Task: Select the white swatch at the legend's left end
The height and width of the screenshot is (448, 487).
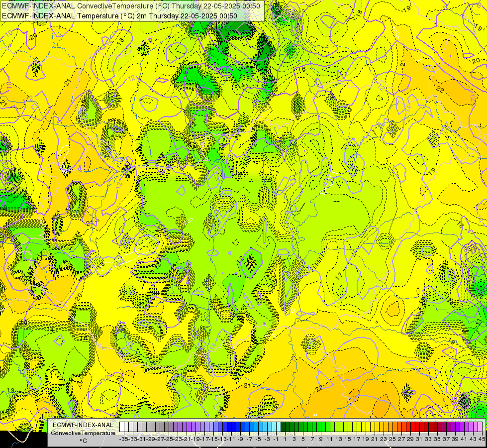Action: click(122, 427)
